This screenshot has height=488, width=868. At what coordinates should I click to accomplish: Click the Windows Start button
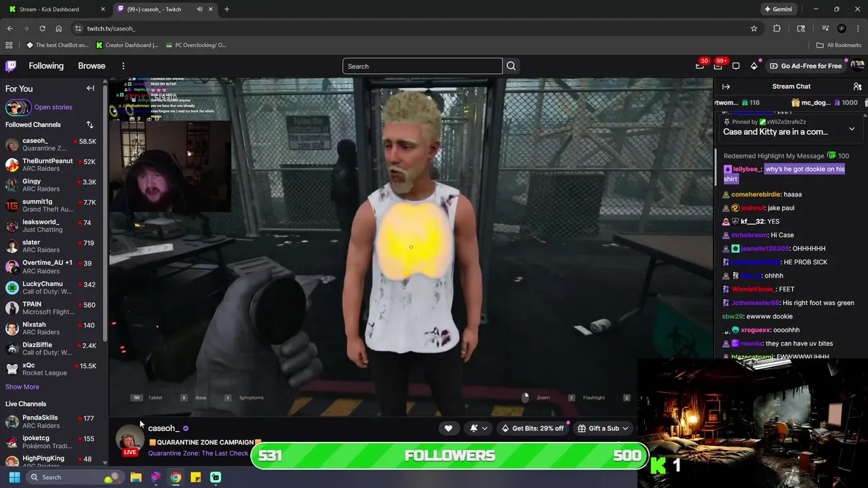click(14, 477)
